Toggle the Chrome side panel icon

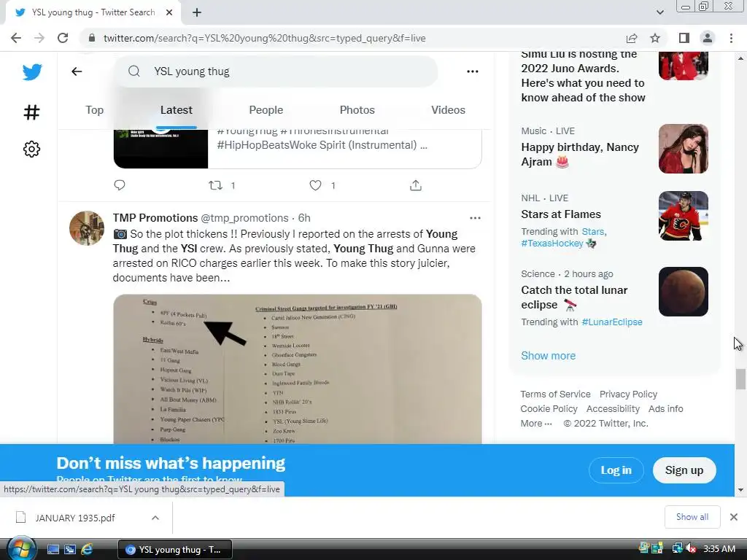(x=684, y=38)
